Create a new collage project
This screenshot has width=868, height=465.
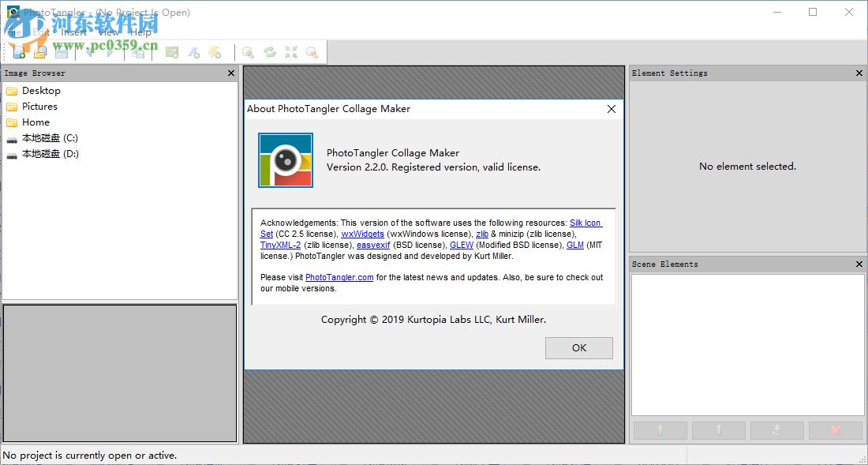[17, 52]
